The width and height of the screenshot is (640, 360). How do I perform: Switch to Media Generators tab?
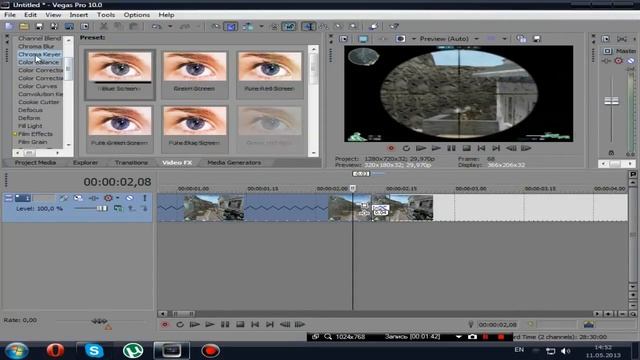pyautogui.click(x=234, y=162)
